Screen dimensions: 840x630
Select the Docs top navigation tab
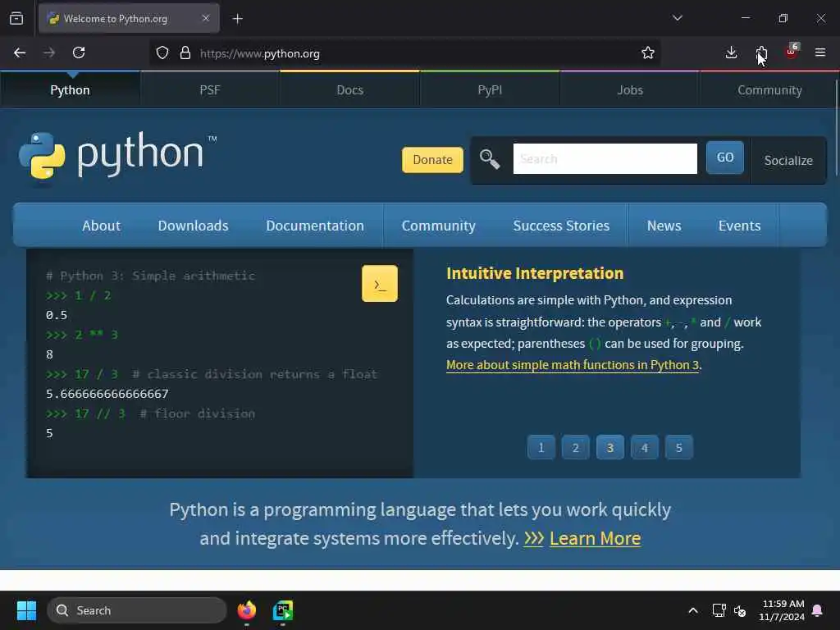(349, 90)
